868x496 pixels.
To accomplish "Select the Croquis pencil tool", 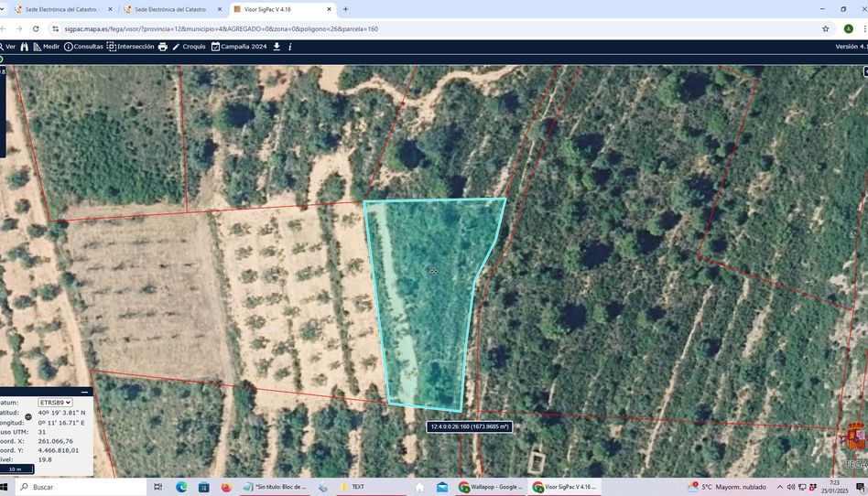I will click(x=189, y=47).
